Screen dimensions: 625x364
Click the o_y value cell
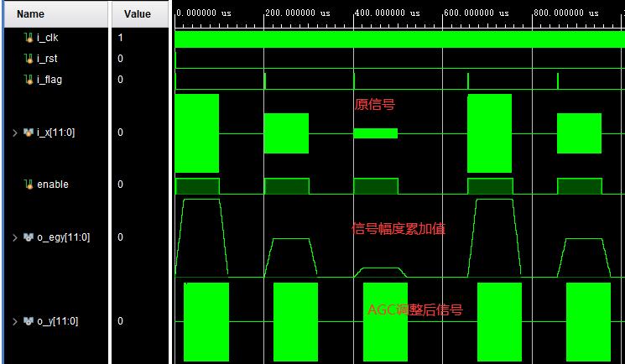(120, 321)
